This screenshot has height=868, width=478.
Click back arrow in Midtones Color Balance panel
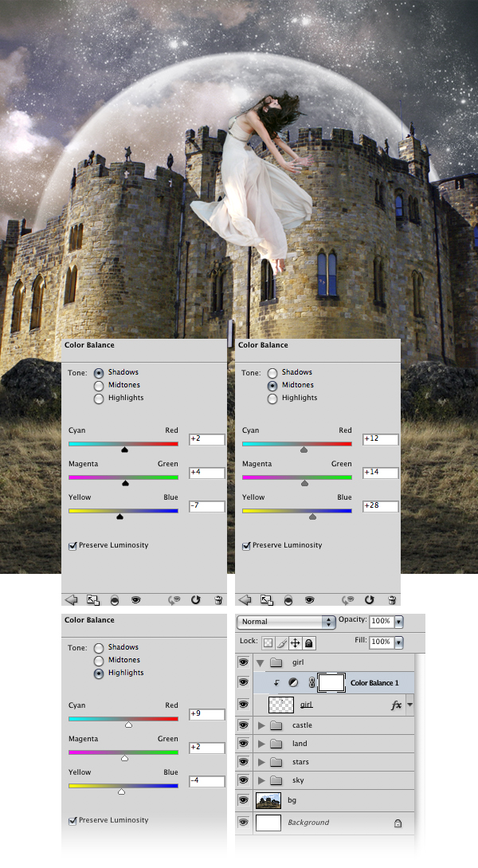(245, 599)
